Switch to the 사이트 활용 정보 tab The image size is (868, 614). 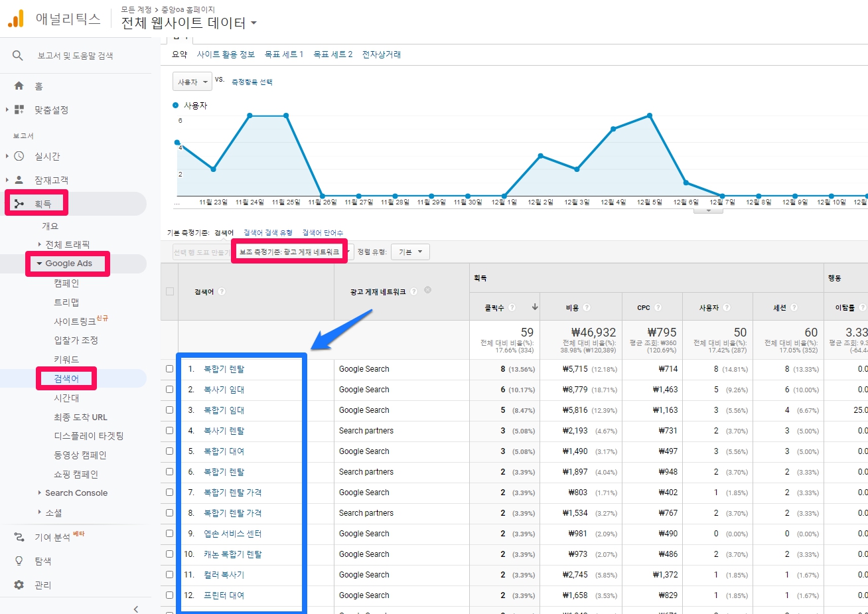click(x=226, y=54)
